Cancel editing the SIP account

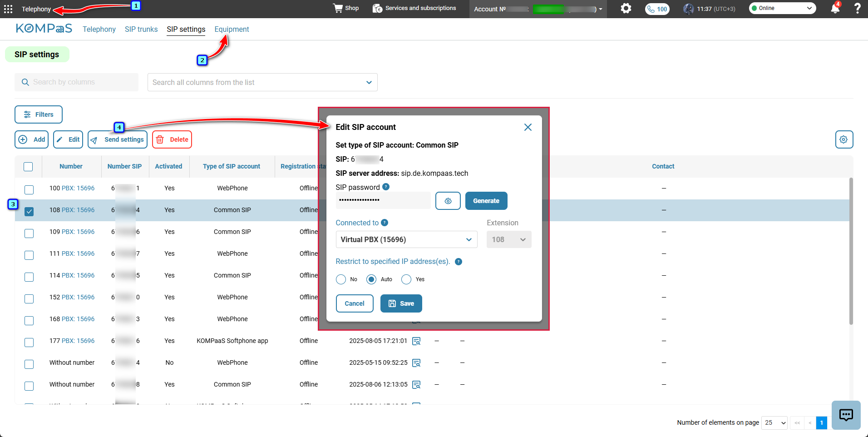[355, 303]
